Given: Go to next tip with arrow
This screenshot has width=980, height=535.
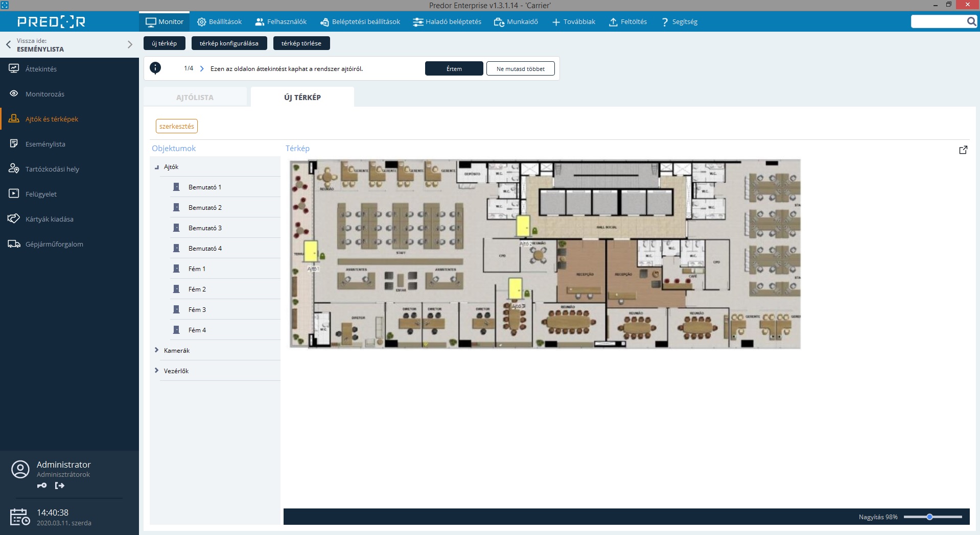Looking at the screenshot, I should [x=202, y=68].
